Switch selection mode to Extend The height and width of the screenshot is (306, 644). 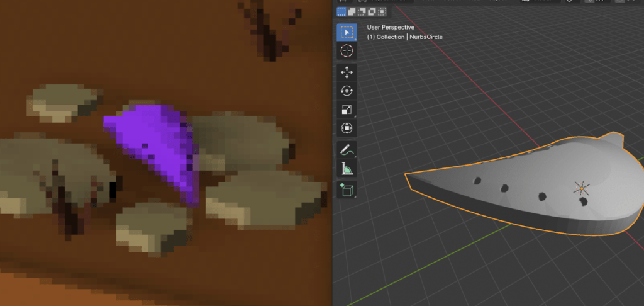point(352,11)
